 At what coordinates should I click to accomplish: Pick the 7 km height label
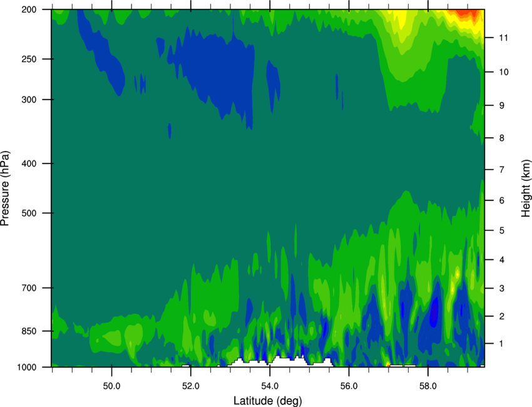click(502, 170)
